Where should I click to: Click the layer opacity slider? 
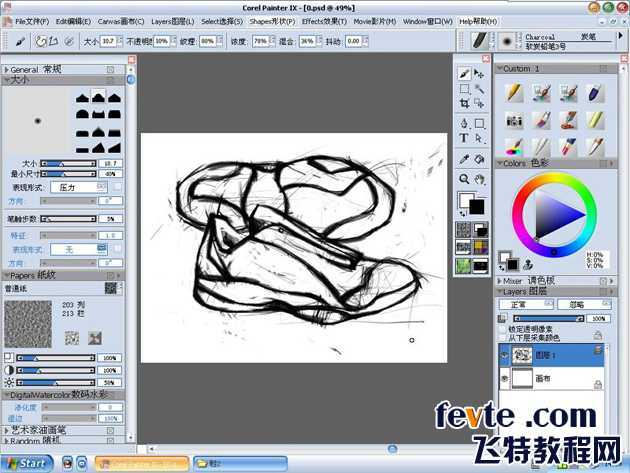(x=549, y=318)
